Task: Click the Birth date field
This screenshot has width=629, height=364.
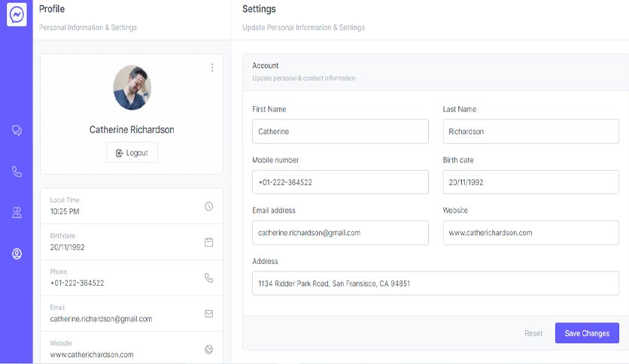Action: (530, 182)
